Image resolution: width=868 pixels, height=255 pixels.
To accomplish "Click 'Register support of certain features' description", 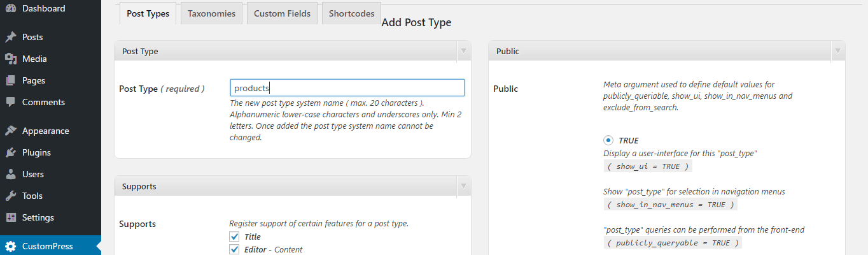I will pos(319,224).
